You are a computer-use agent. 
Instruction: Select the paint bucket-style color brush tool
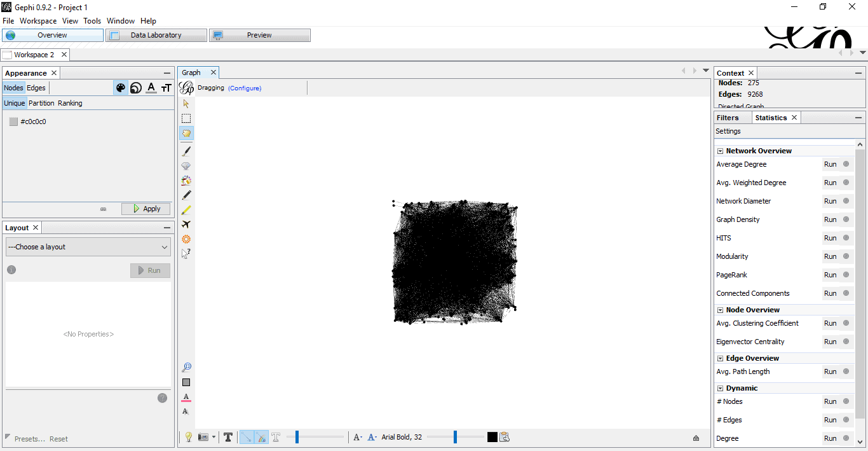click(186, 181)
